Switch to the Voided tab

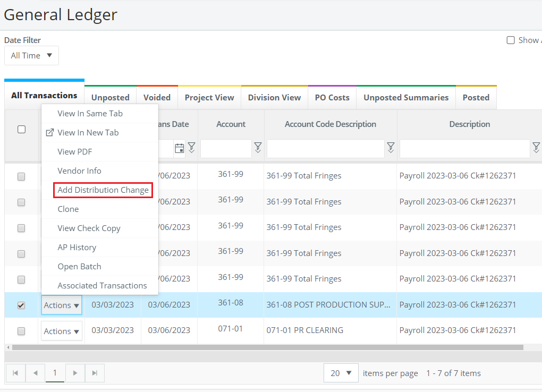tap(157, 98)
